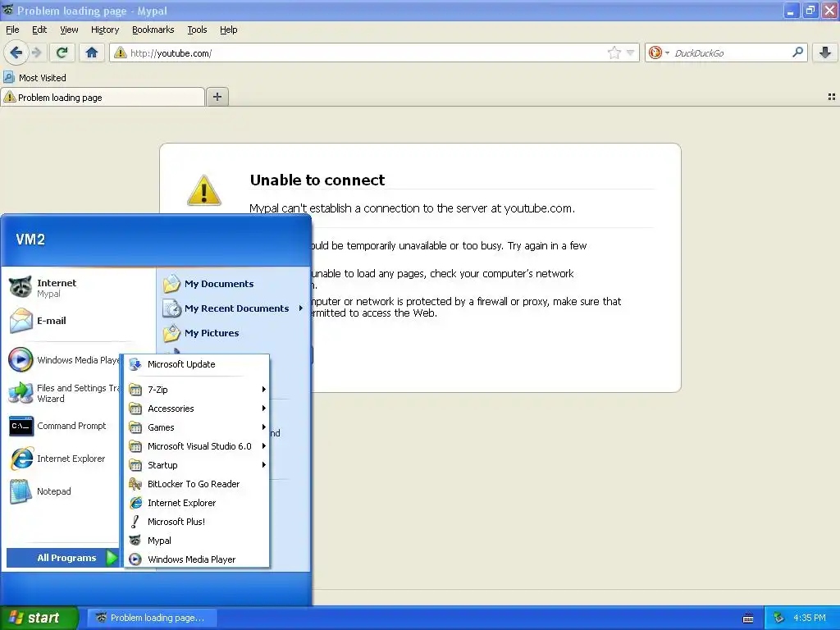This screenshot has width=840, height=630.
Task: Open the search engine dropdown arrow
Action: point(667,52)
